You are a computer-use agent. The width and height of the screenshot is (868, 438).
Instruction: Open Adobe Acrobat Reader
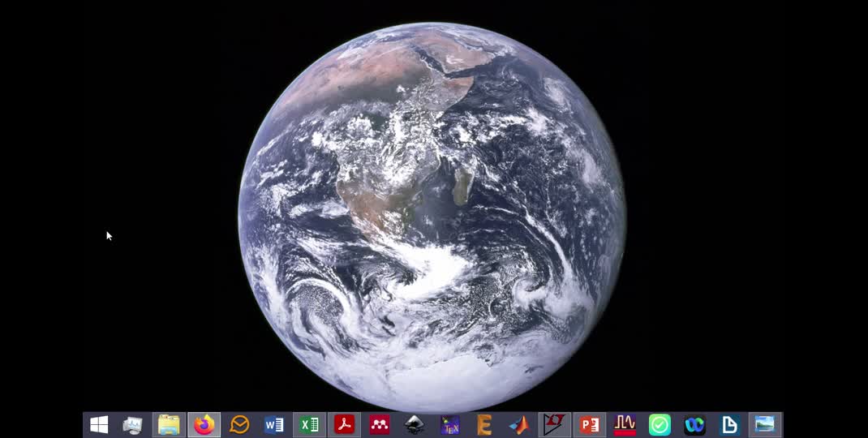coord(345,425)
